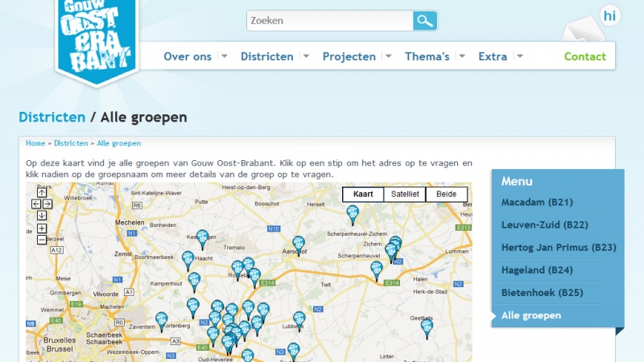Zoom in the map with plus
The image size is (644, 362).
click(42, 228)
